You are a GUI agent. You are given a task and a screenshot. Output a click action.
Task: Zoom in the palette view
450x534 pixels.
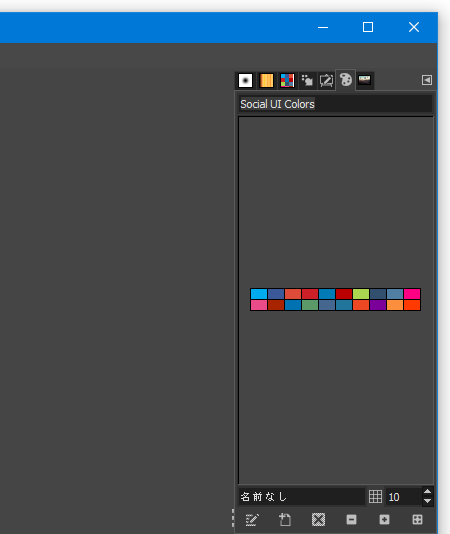[384, 520]
